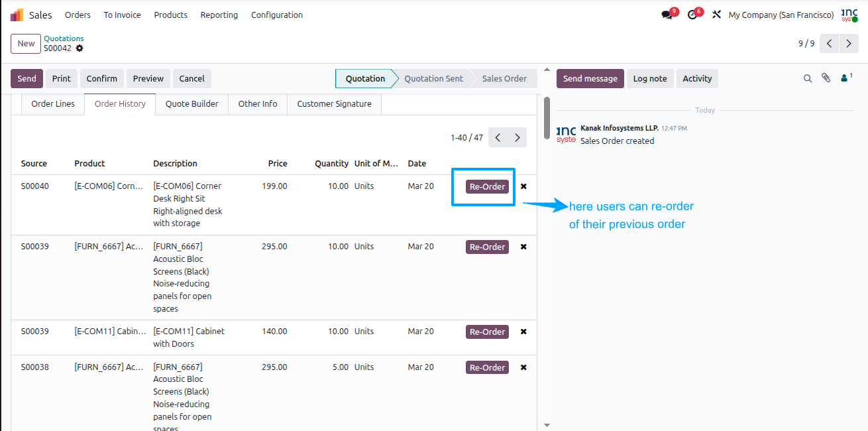
Task: Sort by the Price column header
Action: 278,164
